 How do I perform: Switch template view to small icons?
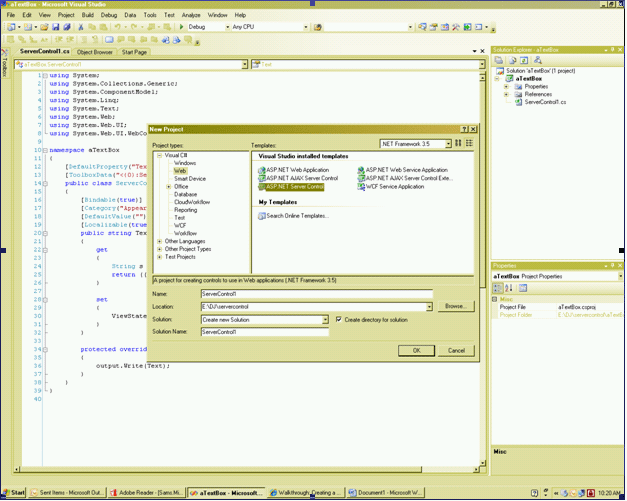(468, 144)
